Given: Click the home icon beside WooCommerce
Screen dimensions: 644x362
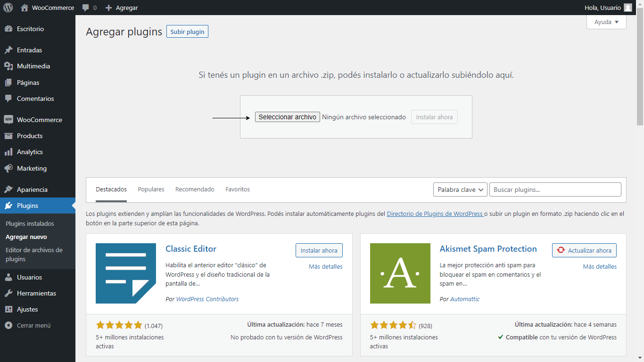Looking at the screenshot, I should click(x=25, y=8).
